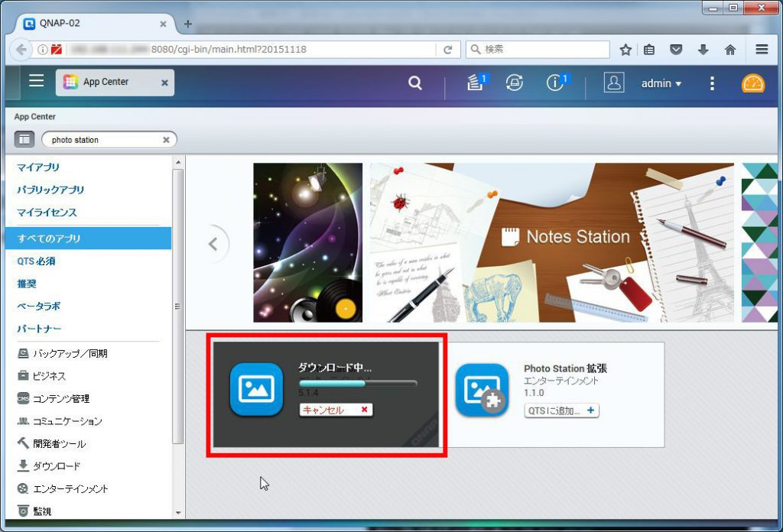The height and width of the screenshot is (532, 783).
Task: Click キャンセル to cancel download
Action: (x=336, y=410)
